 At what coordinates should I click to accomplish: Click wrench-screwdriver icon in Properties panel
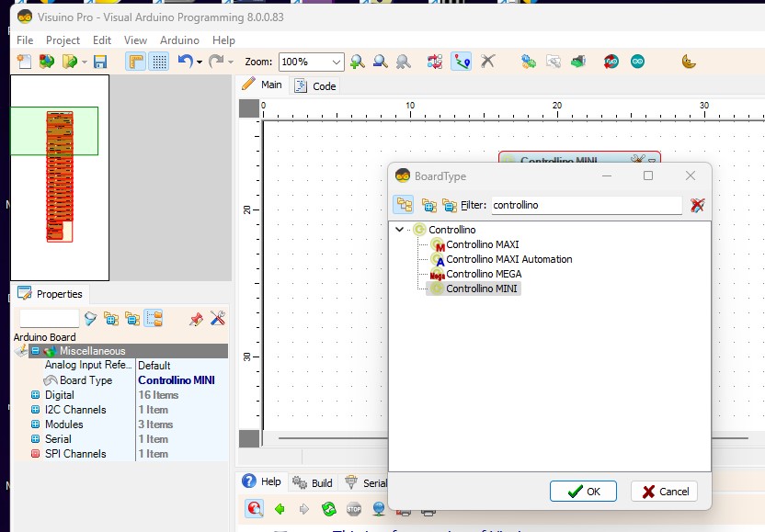pyautogui.click(x=218, y=319)
